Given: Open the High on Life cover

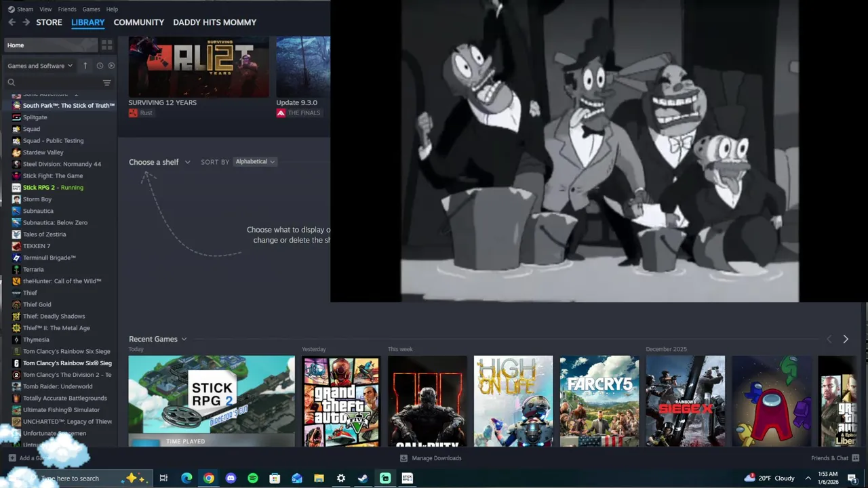Looking at the screenshot, I should [513, 401].
